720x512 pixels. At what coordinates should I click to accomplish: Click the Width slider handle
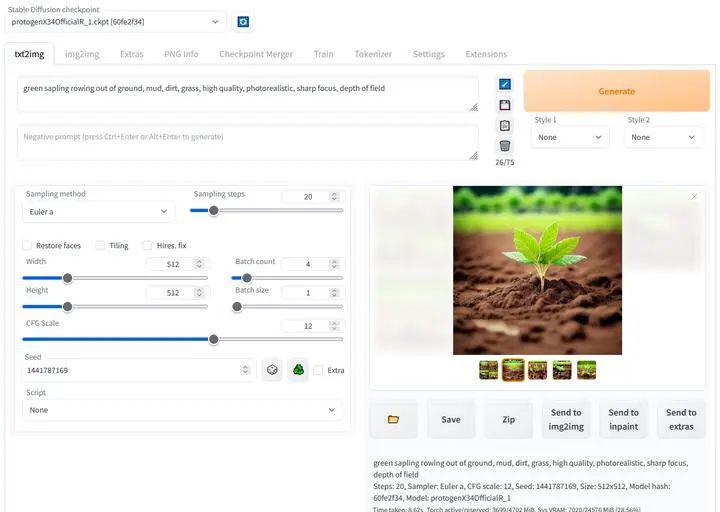point(68,278)
